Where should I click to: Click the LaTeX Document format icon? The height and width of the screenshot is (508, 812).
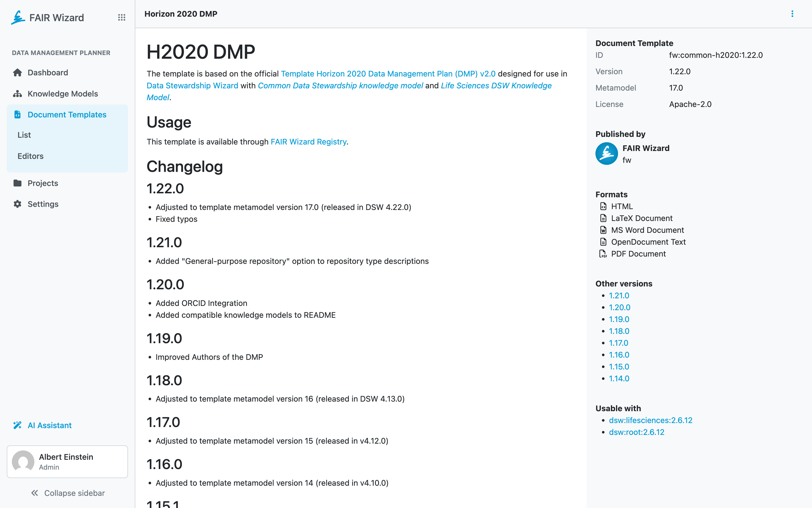[x=603, y=218]
